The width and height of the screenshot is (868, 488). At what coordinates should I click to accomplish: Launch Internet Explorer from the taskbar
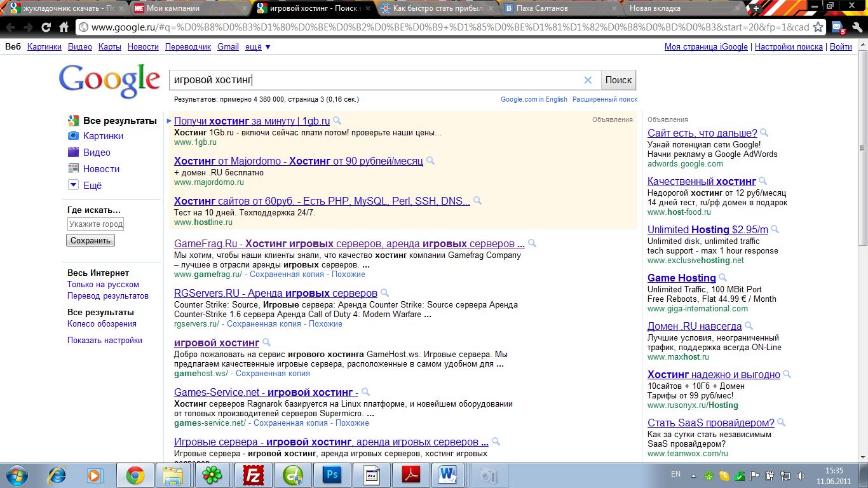[x=57, y=475]
